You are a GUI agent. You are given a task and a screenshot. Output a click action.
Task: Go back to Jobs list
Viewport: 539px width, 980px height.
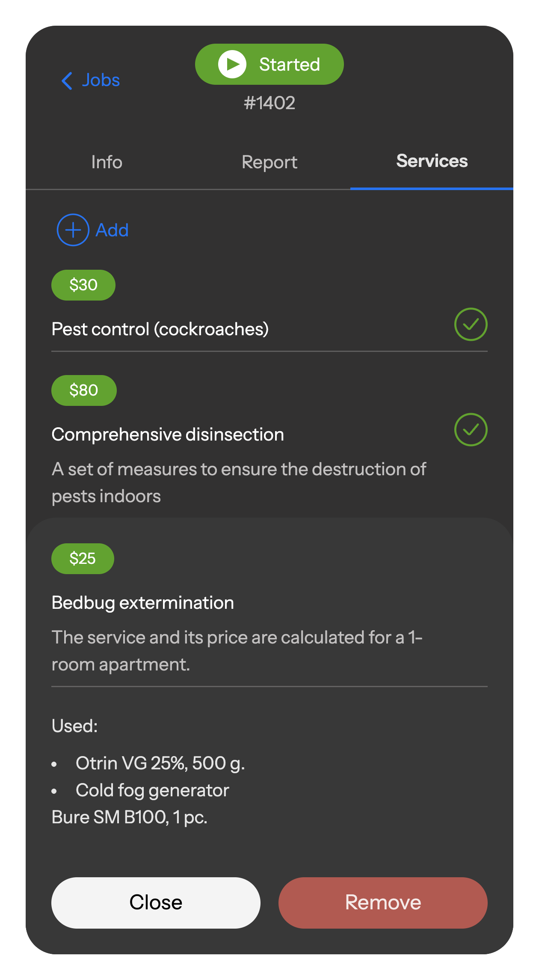coord(101,80)
